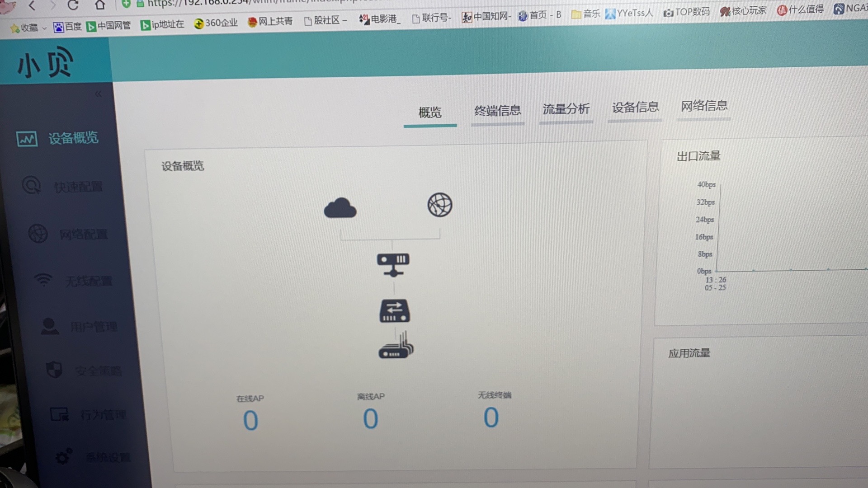Reload page with browser refresh button
868x488 pixels.
click(73, 5)
